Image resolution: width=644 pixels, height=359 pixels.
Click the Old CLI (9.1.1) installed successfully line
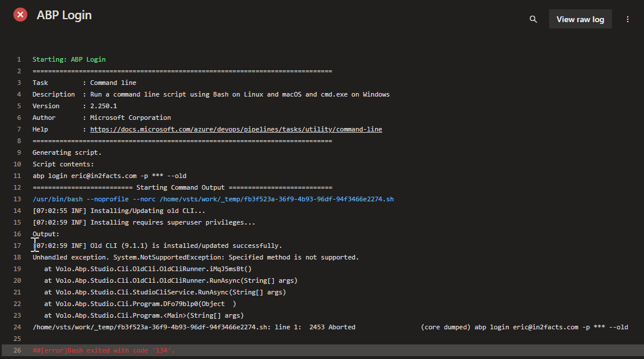158,246
